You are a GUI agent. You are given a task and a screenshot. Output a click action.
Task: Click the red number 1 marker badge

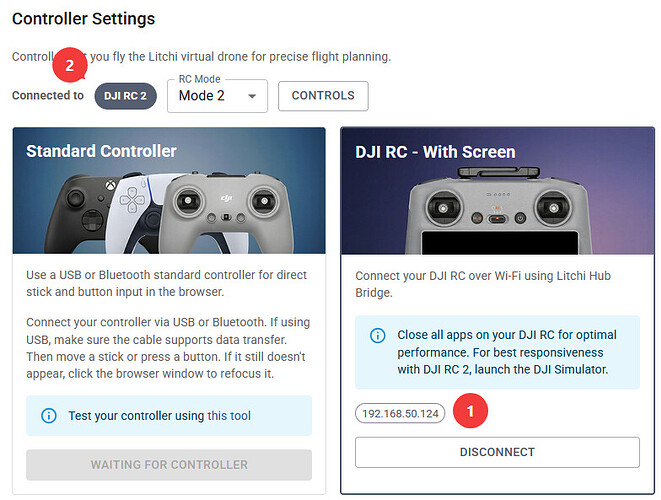470,411
